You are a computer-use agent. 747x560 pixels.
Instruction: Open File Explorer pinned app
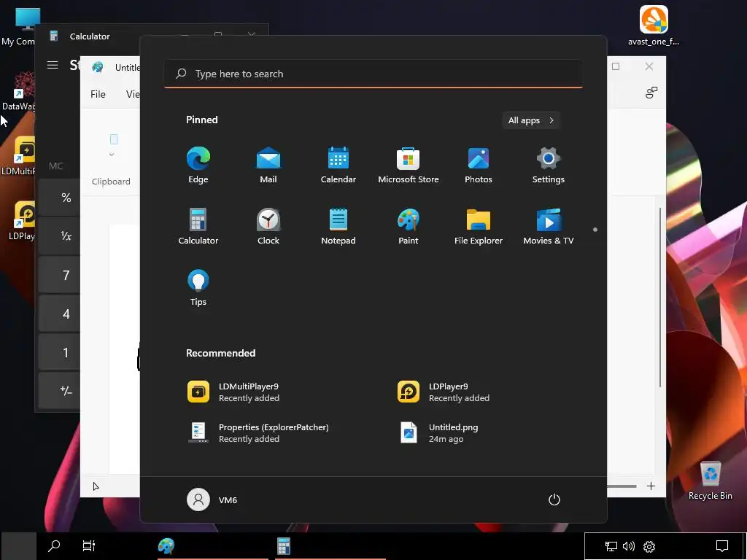479,227
